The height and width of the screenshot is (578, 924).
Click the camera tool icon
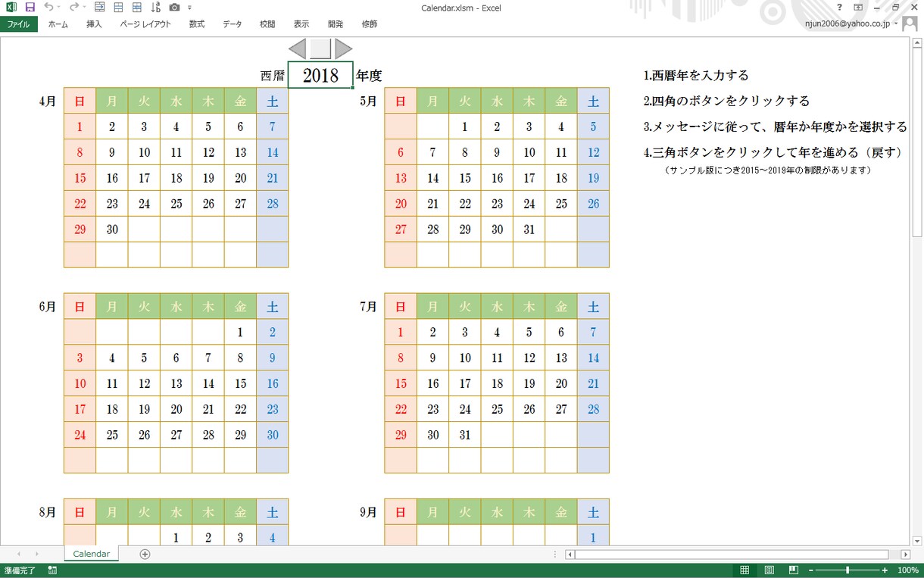point(174,7)
